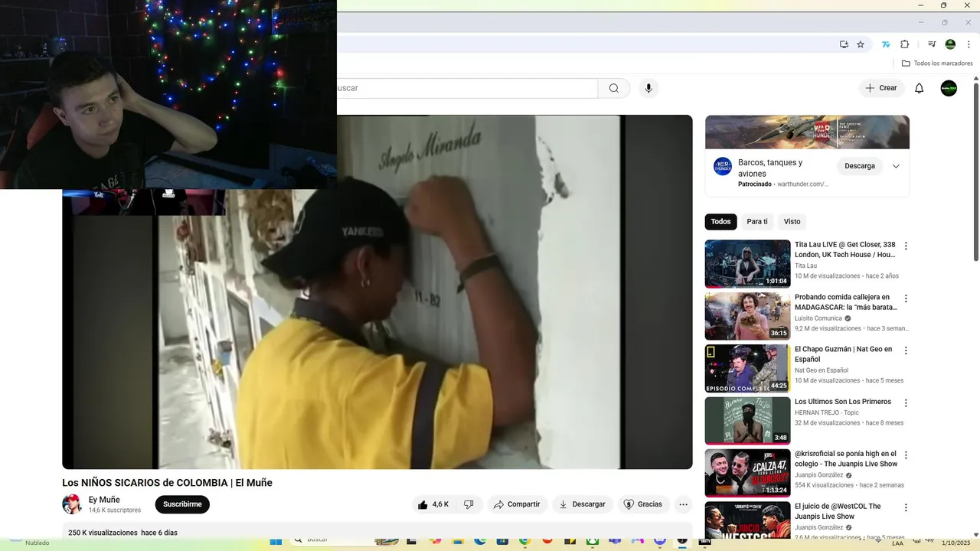This screenshot has width=980, height=551.
Task: Click the YouTube search input field
Action: [x=467, y=88]
